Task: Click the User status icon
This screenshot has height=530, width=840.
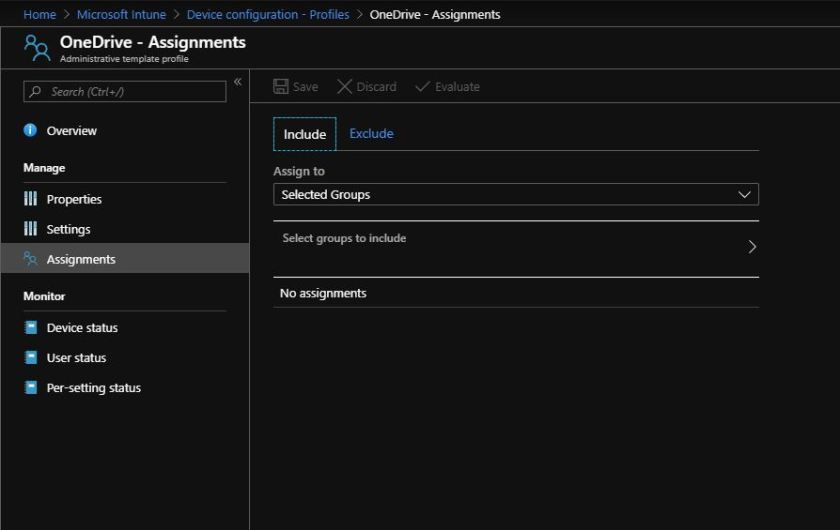Action: [x=31, y=357]
